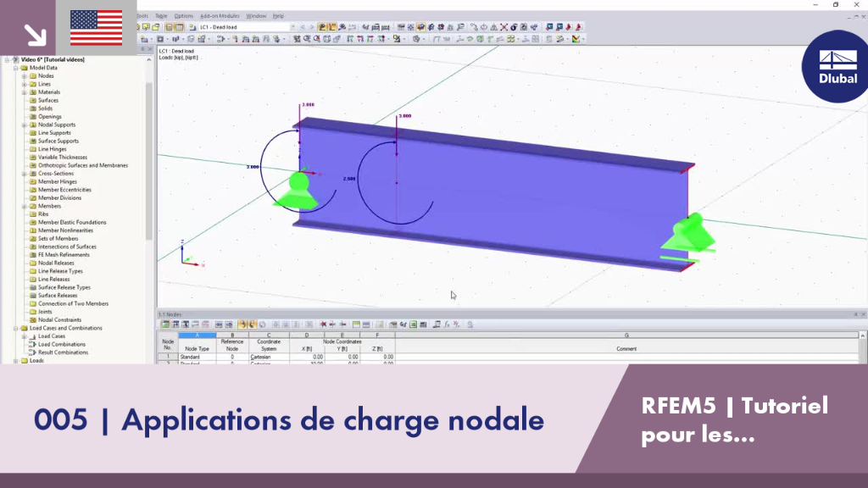This screenshot has height=488, width=868.
Task: Expand the Nodes tree folder
Action: click(x=25, y=75)
